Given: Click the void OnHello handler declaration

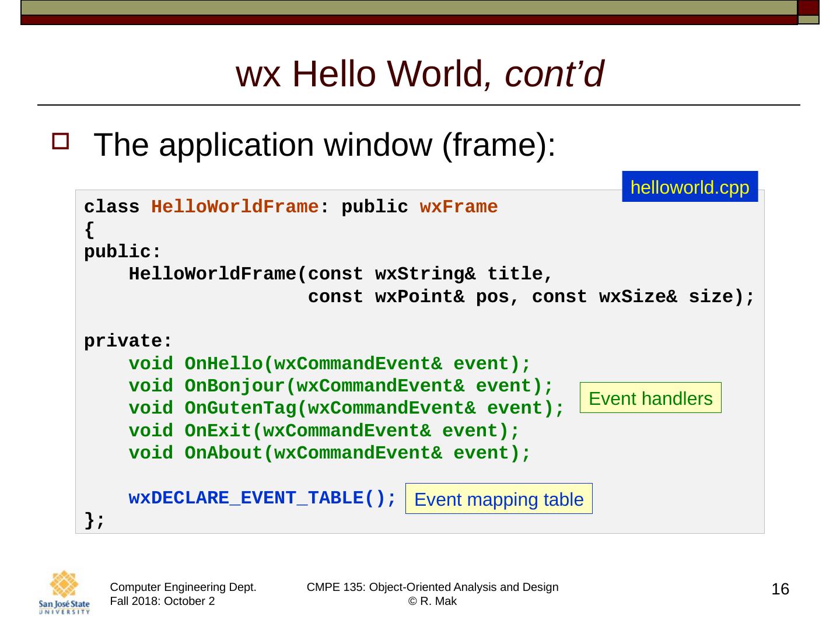Looking at the screenshot, I should point(330,364).
